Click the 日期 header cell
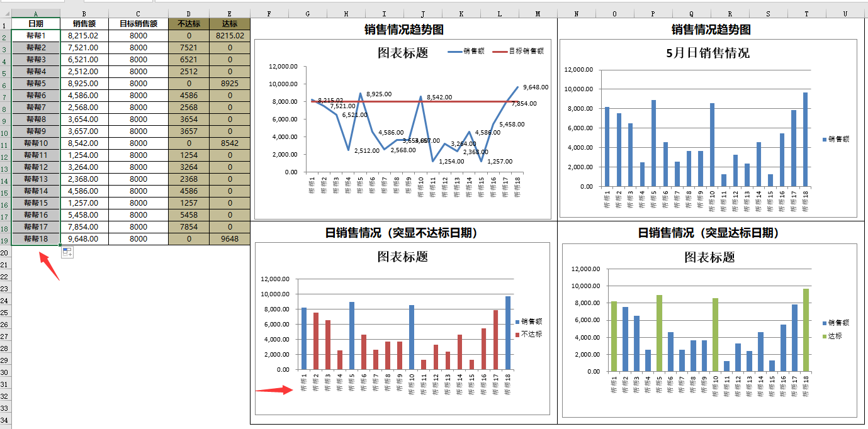 click(x=35, y=24)
